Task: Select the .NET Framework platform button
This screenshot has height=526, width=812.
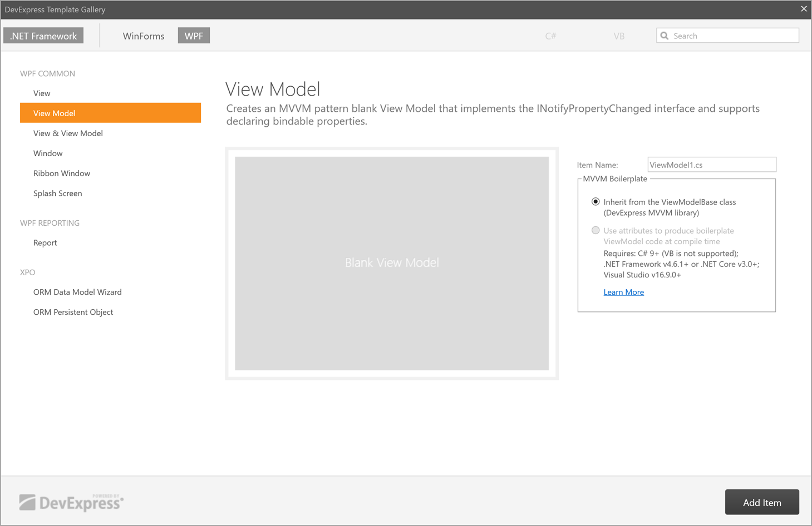Action: [x=43, y=35]
